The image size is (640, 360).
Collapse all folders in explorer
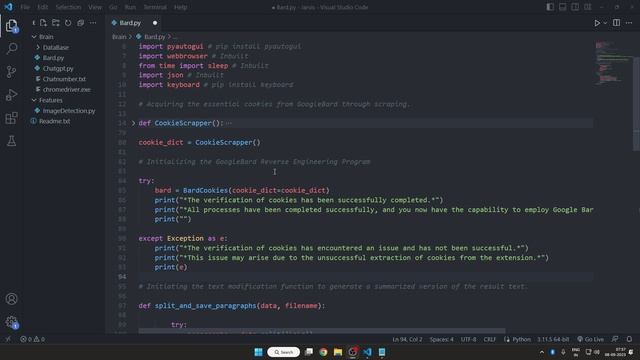tap(80, 23)
